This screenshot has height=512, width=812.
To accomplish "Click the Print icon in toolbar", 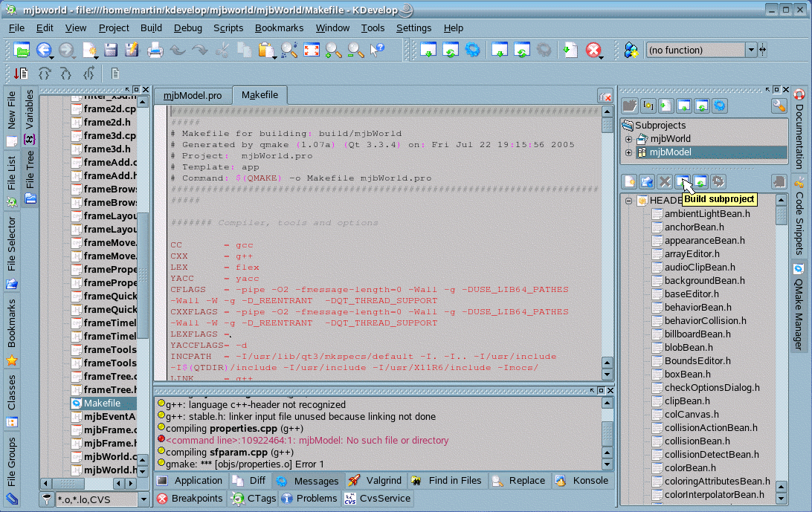I will coord(155,50).
